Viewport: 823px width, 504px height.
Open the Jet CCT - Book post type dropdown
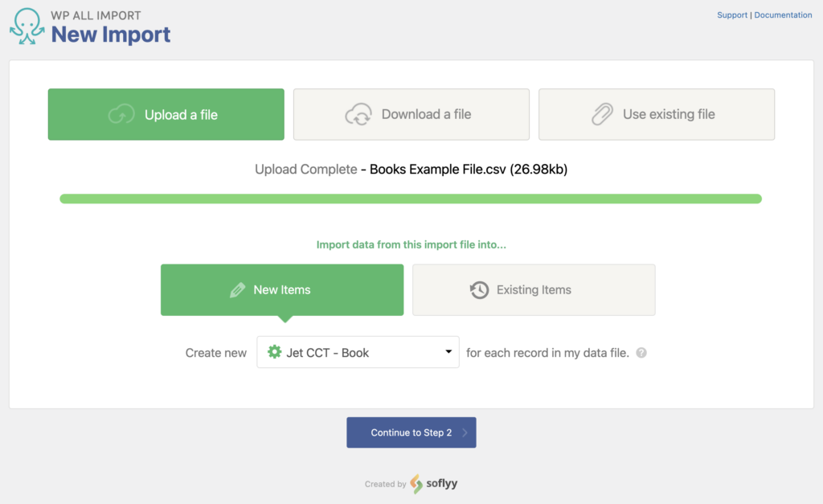pyautogui.click(x=358, y=352)
